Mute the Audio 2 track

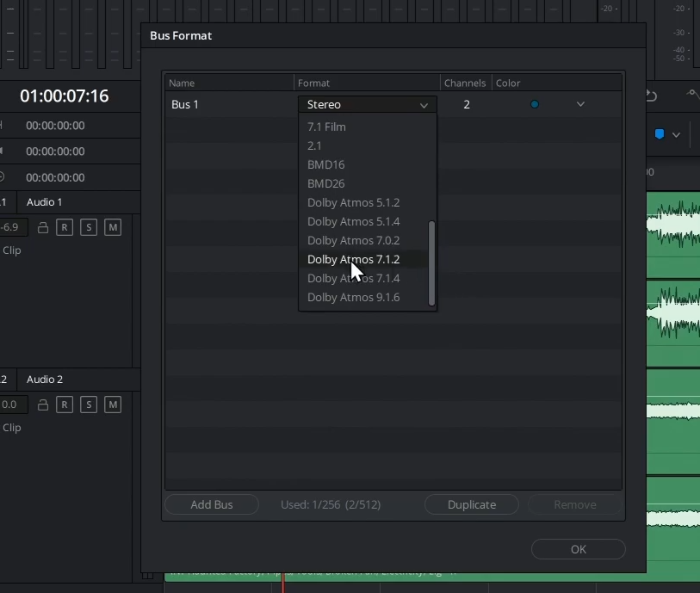pyautogui.click(x=113, y=405)
